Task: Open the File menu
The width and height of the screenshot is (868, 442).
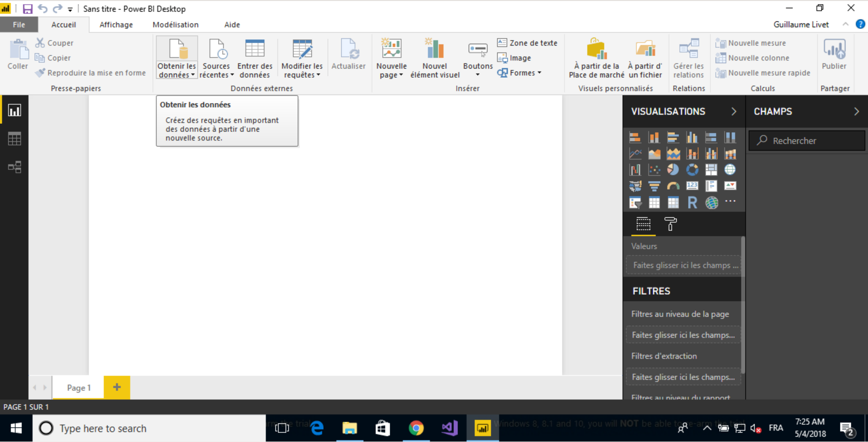Action: pyautogui.click(x=19, y=25)
